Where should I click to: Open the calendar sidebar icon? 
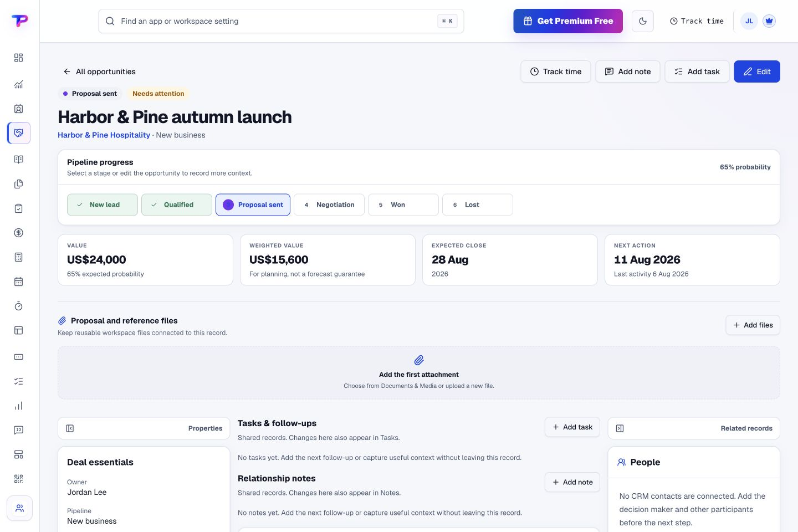point(18,282)
